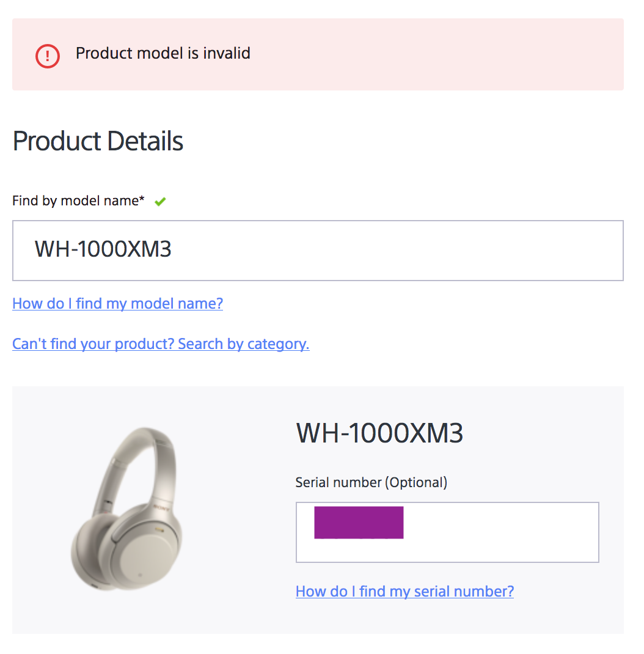Click empty area right of the serial number link
Viewport: 644px width, 654px height.
pos(568,591)
